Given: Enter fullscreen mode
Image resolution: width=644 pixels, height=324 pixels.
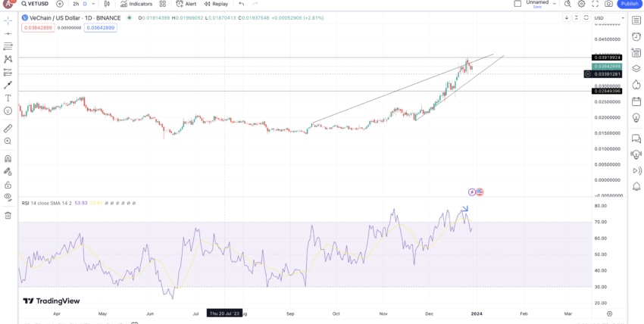Looking at the screenshot, I should tap(595, 4).
